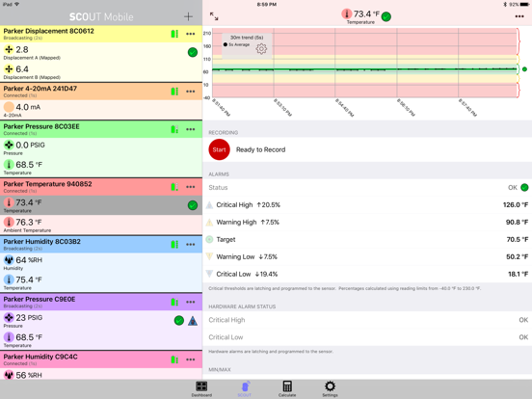Open Parker Humidity 8C03B2 more options
The image size is (532, 399).
click(x=190, y=244)
